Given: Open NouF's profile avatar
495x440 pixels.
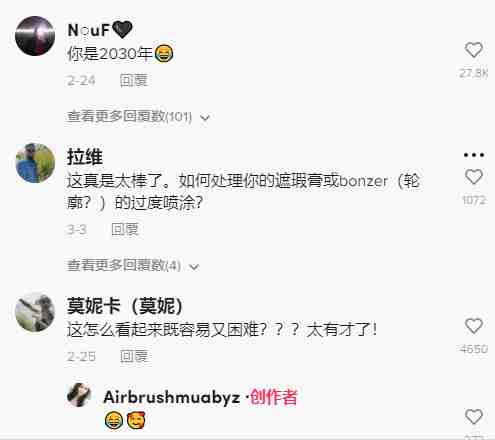Looking at the screenshot, I should coord(35,36).
